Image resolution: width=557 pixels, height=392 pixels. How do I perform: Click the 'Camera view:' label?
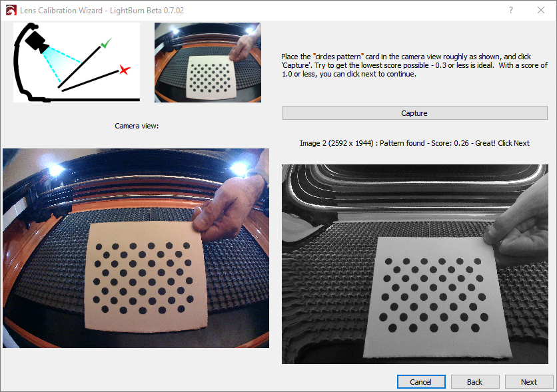(137, 126)
